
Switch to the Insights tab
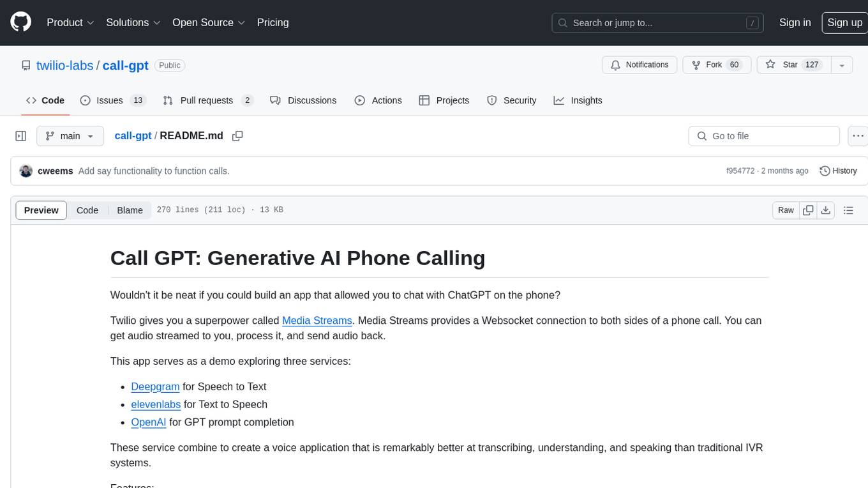click(578, 100)
